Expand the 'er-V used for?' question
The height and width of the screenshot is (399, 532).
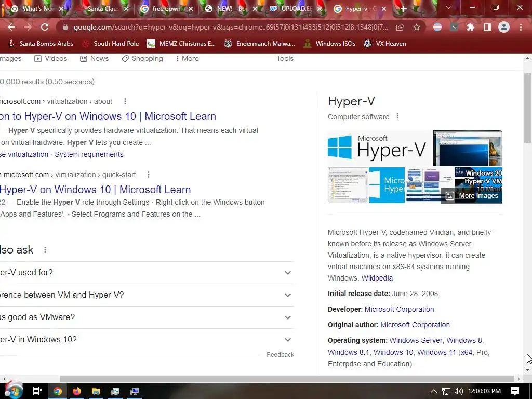147,272
